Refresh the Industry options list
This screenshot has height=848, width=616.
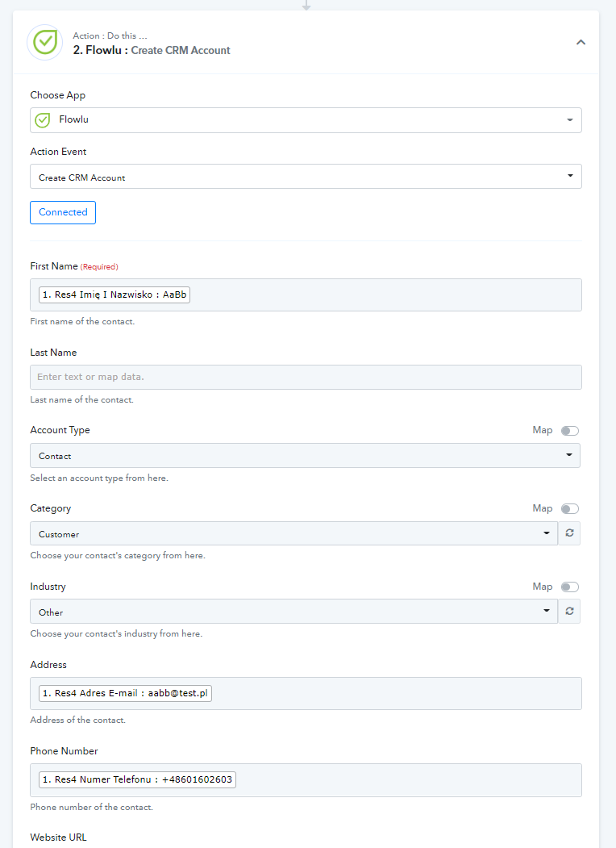click(x=569, y=611)
